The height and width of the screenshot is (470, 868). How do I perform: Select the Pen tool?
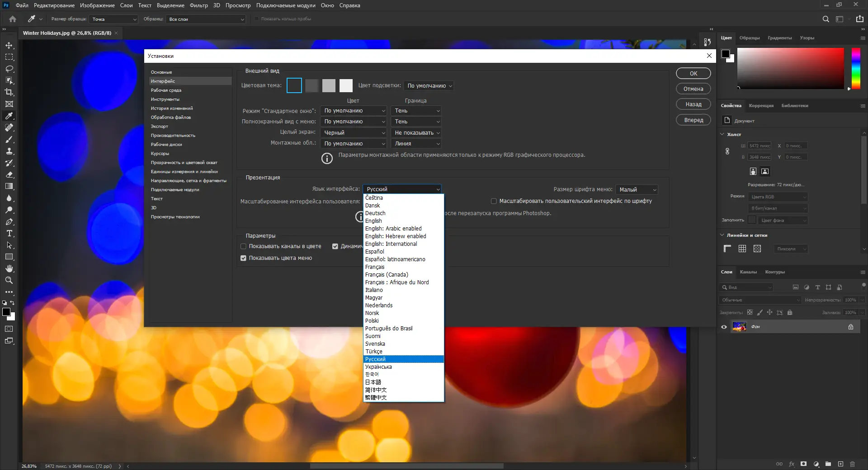(9, 222)
